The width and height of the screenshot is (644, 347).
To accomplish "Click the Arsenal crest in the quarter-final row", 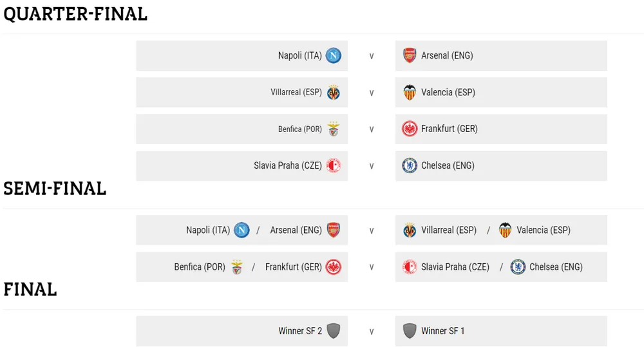I will click(x=410, y=55).
